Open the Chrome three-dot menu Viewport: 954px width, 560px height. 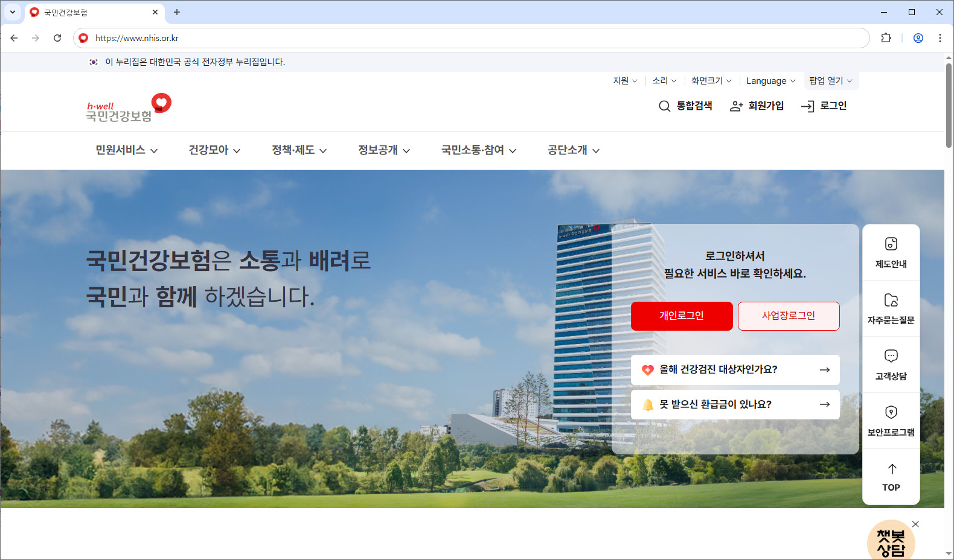[940, 38]
